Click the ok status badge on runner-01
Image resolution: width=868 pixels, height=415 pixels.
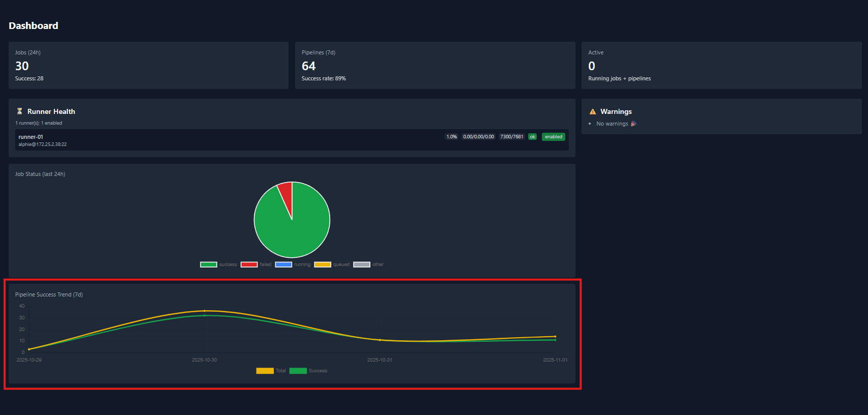coord(533,137)
